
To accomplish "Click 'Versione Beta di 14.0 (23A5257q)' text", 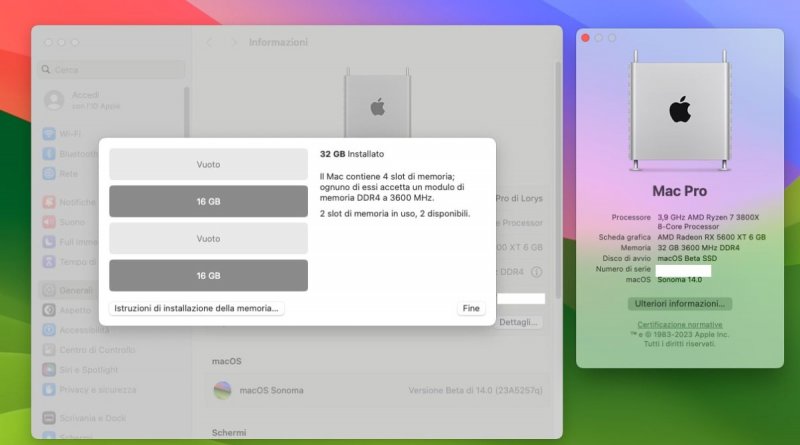I will tap(476, 390).
